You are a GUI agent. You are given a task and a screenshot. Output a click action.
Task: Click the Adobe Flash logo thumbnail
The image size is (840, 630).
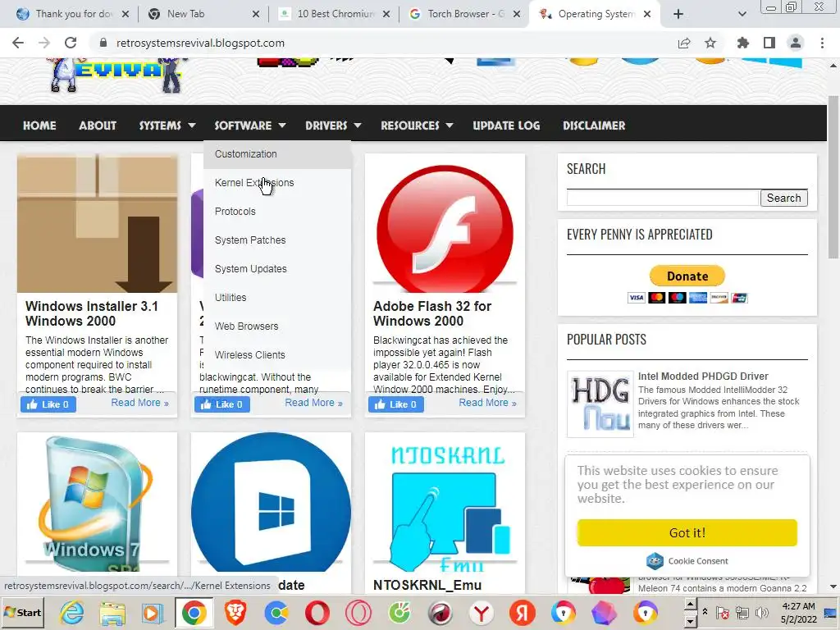pyautogui.click(x=445, y=224)
